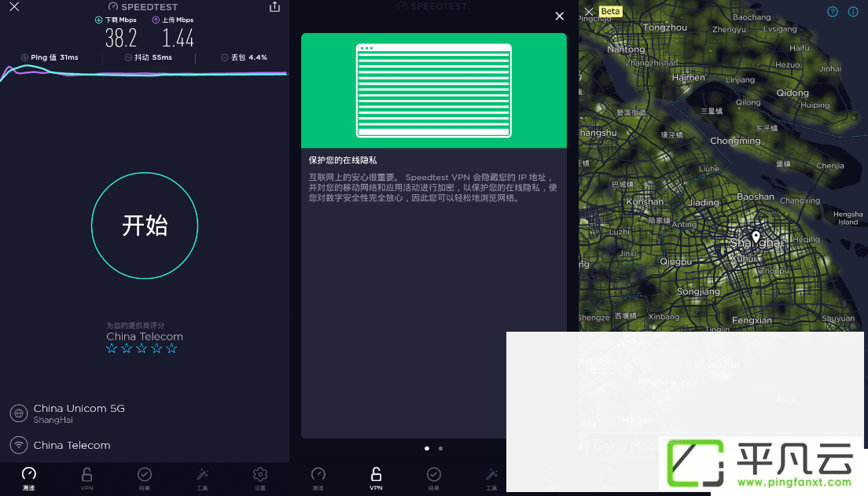Image resolution: width=868 pixels, height=496 pixels.
Task: Rate China Telecom with two stars
Action: coord(127,348)
